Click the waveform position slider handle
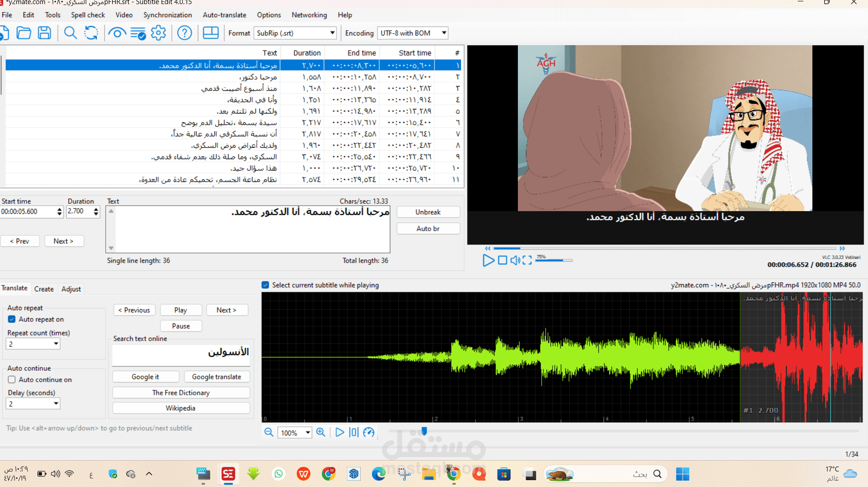The height and width of the screenshot is (487, 868). [424, 431]
